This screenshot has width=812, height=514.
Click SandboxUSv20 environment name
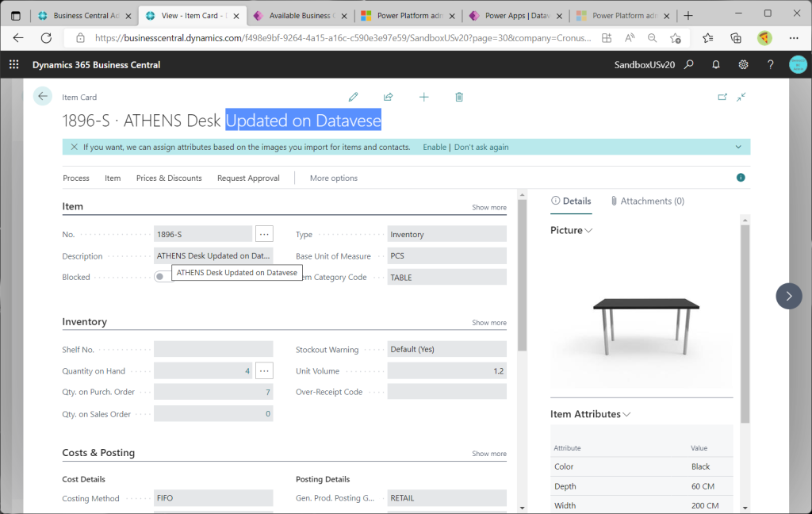(644, 65)
